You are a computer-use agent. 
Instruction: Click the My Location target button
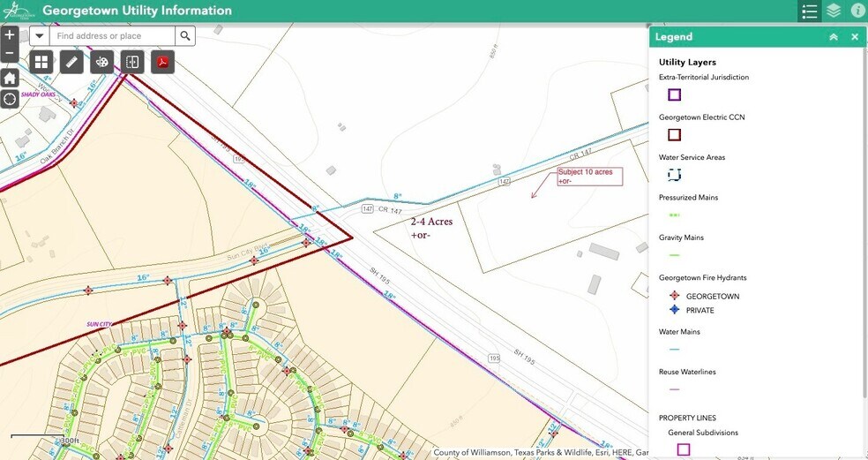tap(10, 99)
